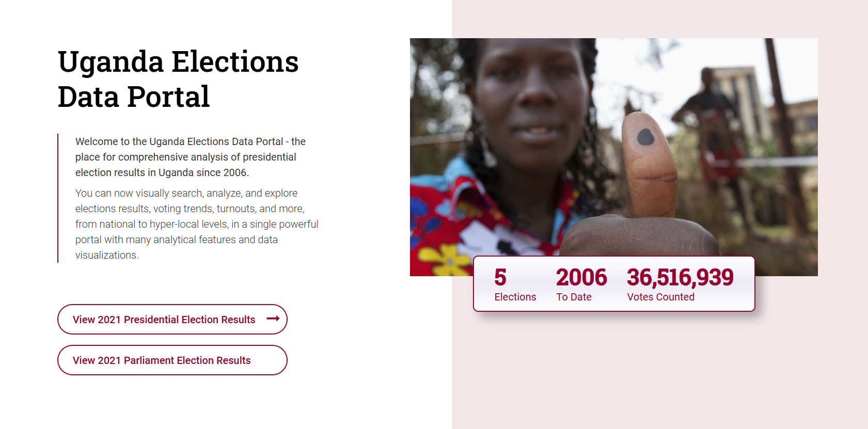
Task: Click the ink mark on the thumb
Action: click(x=645, y=137)
